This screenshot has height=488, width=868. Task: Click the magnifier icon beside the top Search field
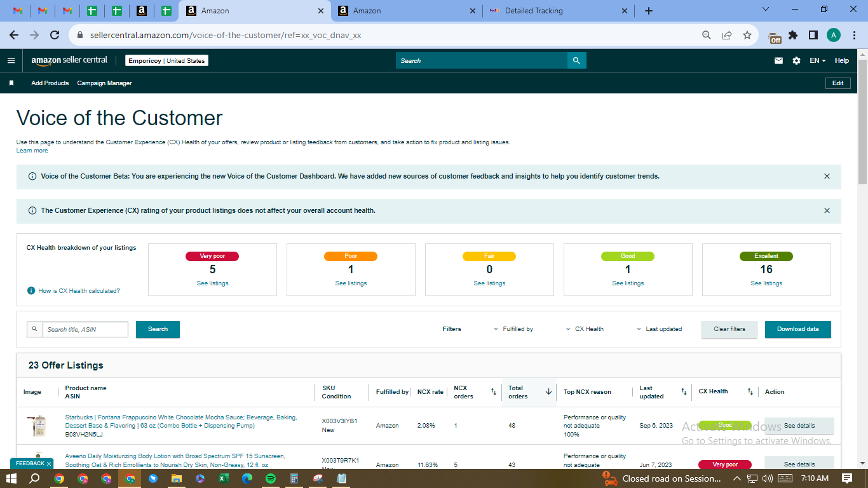point(576,60)
